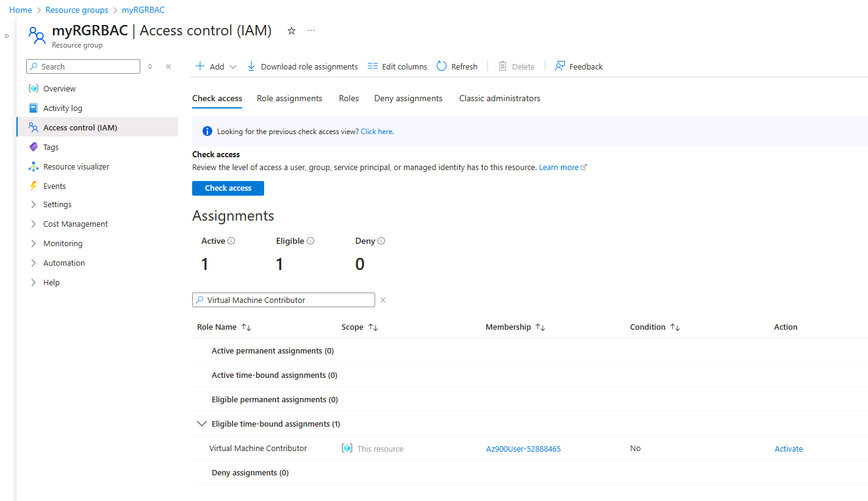This screenshot has height=501, width=868.
Task: Activate the Virtual Machine Contributor role
Action: [x=788, y=448]
